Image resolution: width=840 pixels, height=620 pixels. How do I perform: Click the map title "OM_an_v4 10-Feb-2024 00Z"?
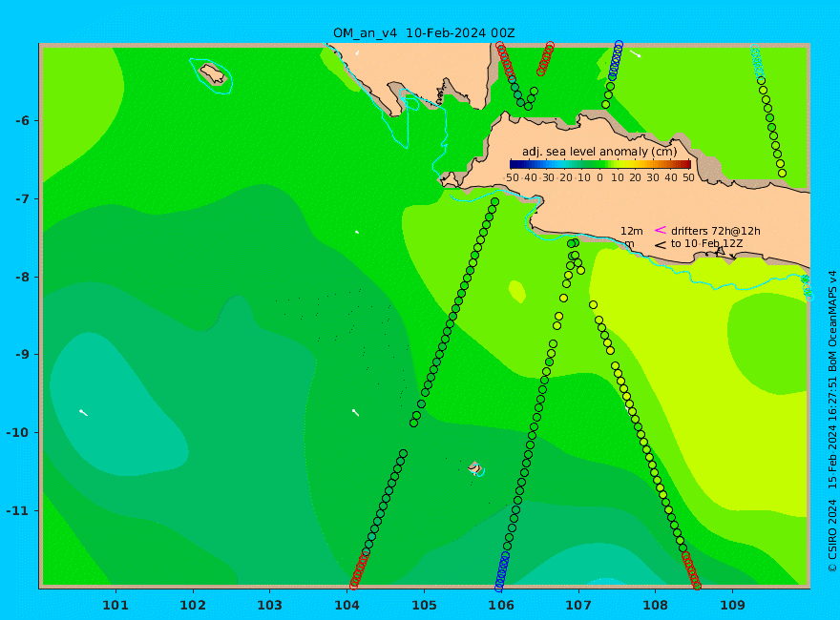424,33
